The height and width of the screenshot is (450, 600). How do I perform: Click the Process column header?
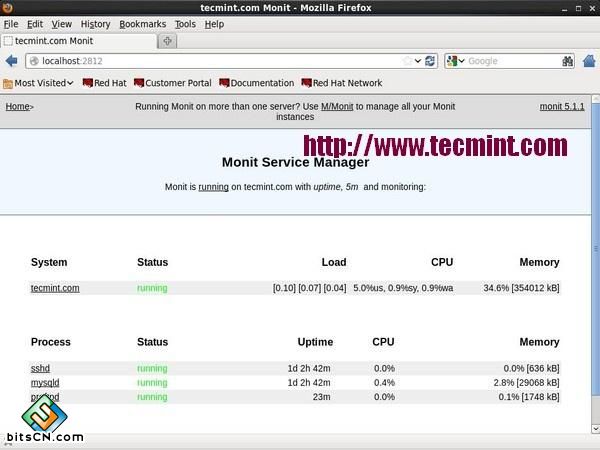click(51, 342)
